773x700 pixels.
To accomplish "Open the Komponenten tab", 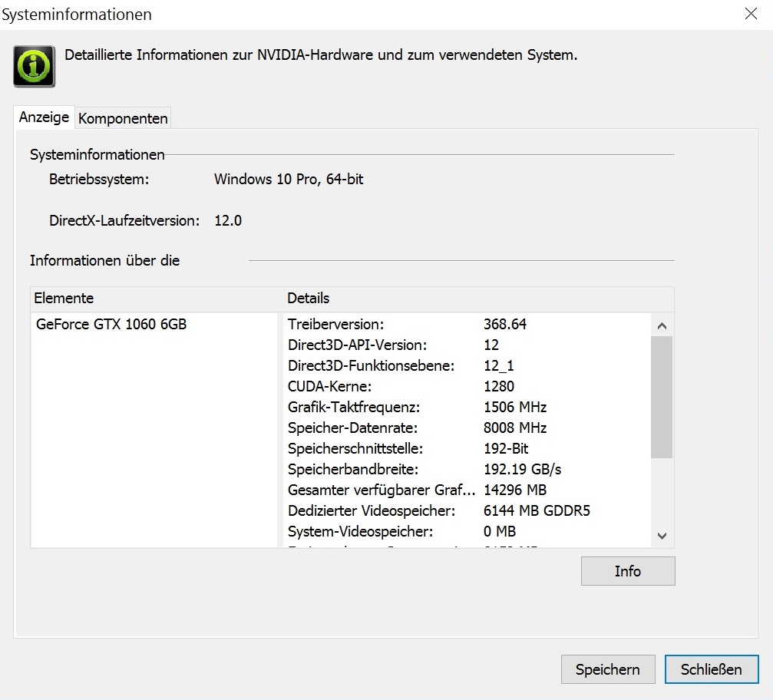I will click(x=123, y=118).
